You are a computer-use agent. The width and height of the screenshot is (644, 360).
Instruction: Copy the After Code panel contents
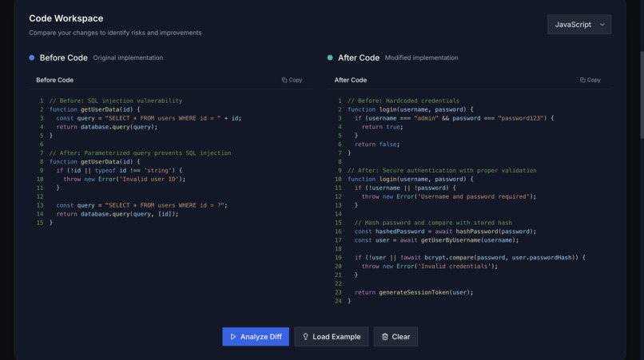(590, 80)
